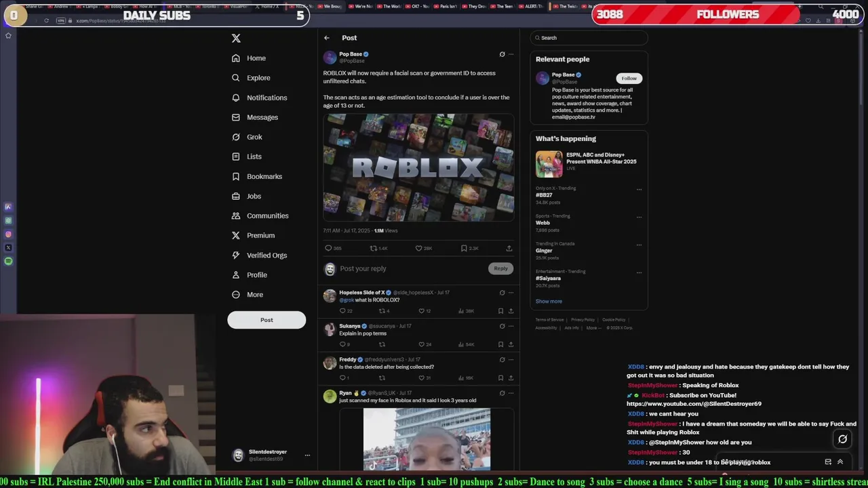Open more options on Sukanya's reply

coord(511,326)
